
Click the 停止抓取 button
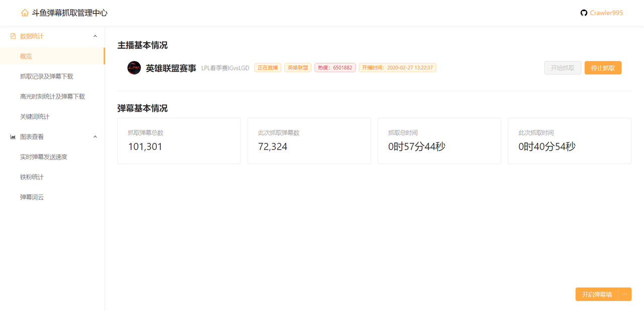tap(603, 68)
